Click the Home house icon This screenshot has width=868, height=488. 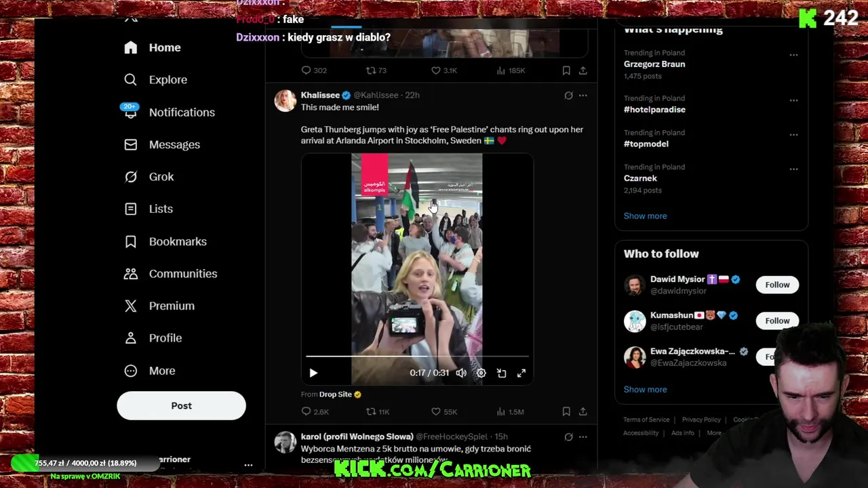(x=131, y=47)
